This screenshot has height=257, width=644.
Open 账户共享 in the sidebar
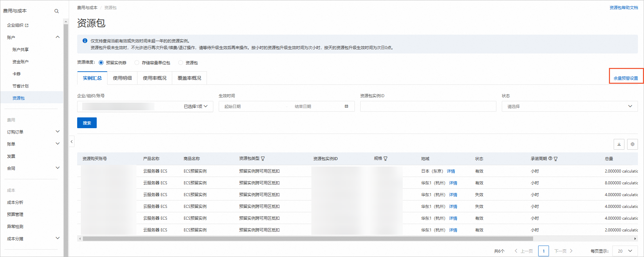21,49
